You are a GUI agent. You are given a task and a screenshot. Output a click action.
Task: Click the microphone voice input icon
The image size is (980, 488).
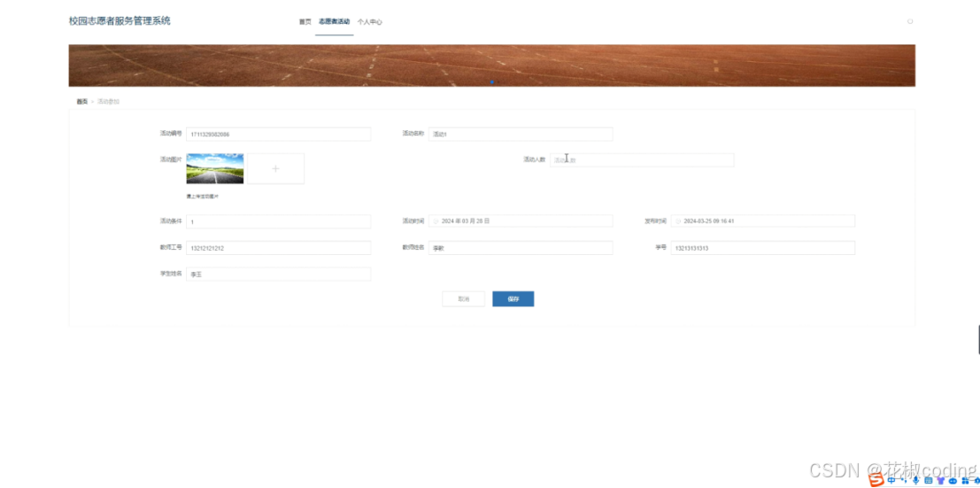915,480
